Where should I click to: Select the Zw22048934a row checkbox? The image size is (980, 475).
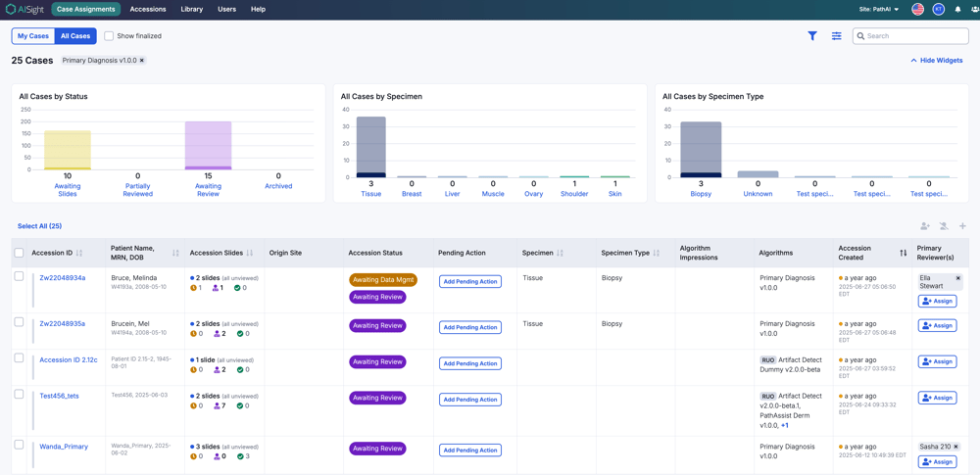(19, 275)
